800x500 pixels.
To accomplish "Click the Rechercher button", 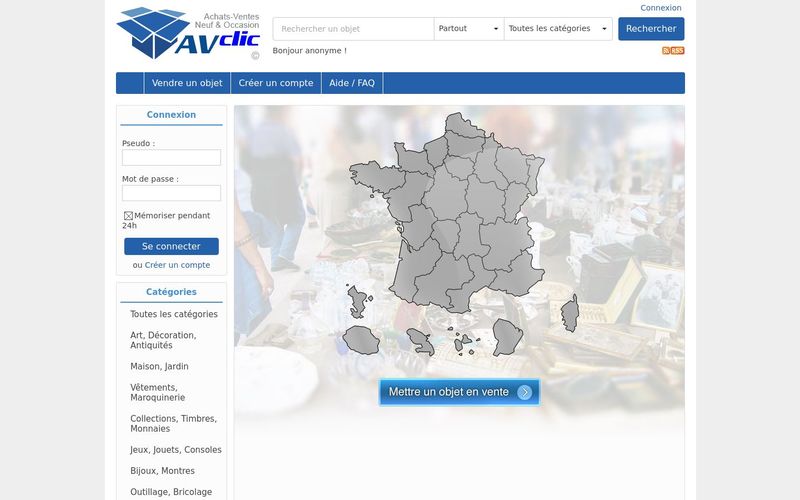I will point(651,29).
